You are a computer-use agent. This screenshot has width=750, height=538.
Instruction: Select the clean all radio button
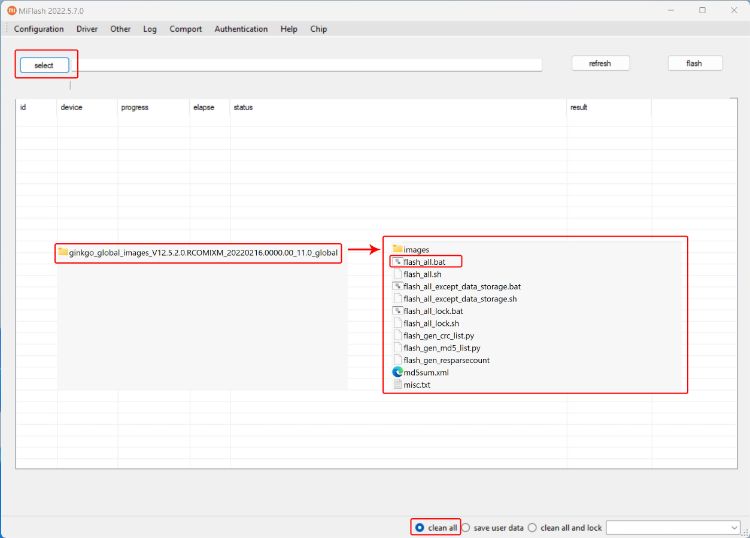coord(418,527)
